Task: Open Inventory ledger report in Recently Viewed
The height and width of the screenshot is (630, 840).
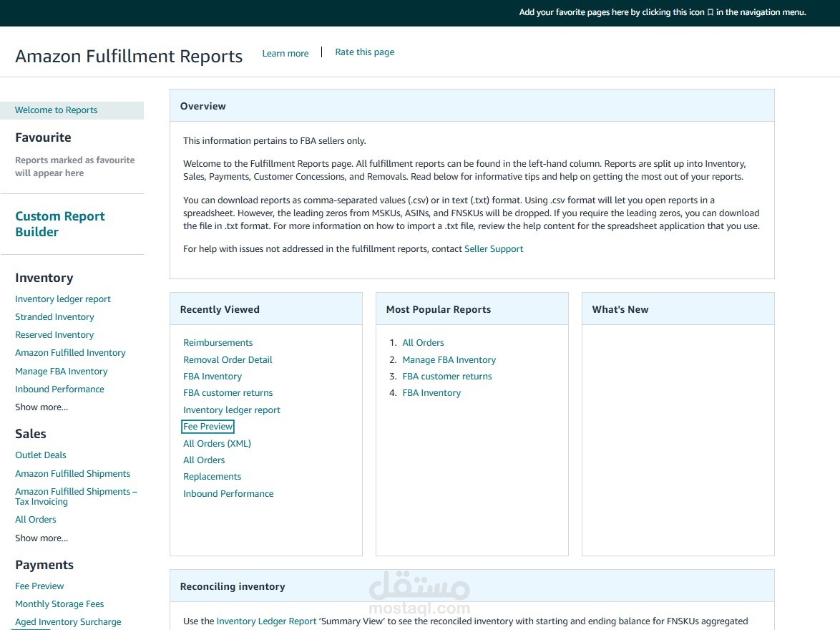Action: coord(231,410)
